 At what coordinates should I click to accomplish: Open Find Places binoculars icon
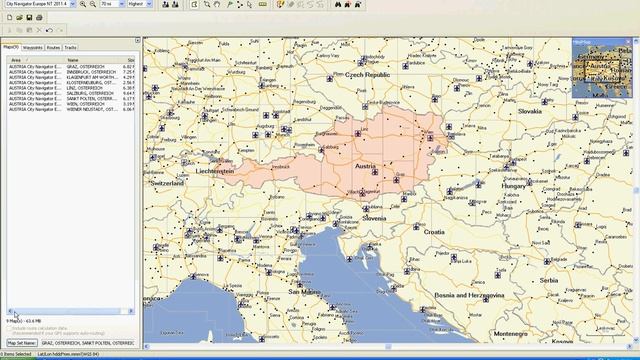(x=338, y=4)
